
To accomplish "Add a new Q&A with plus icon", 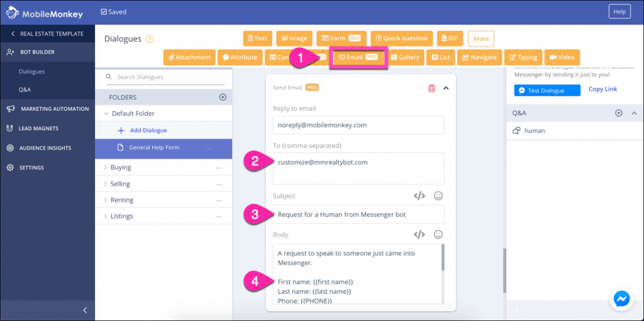I will tap(619, 113).
